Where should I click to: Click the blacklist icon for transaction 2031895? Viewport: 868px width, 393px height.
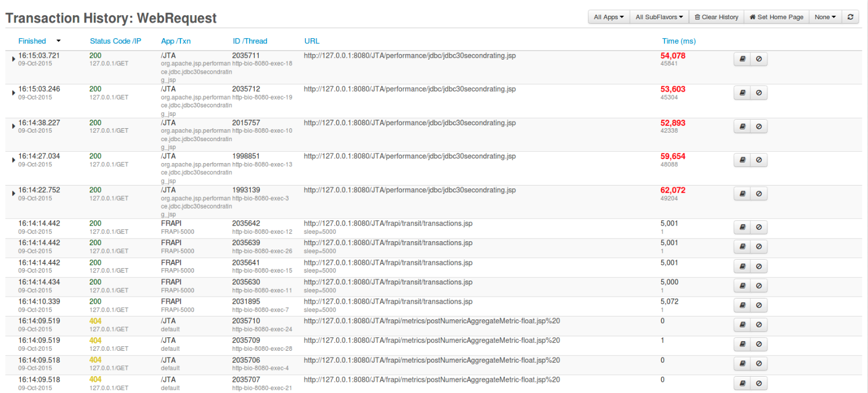click(x=759, y=305)
